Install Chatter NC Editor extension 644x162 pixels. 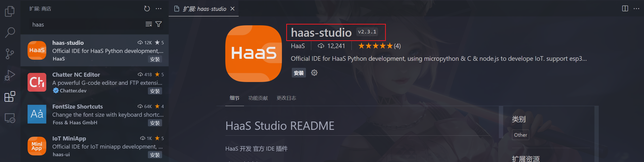155,91
